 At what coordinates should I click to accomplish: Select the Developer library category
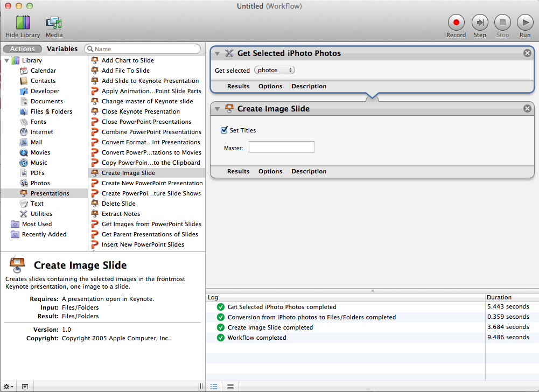click(x=45, y=91)
